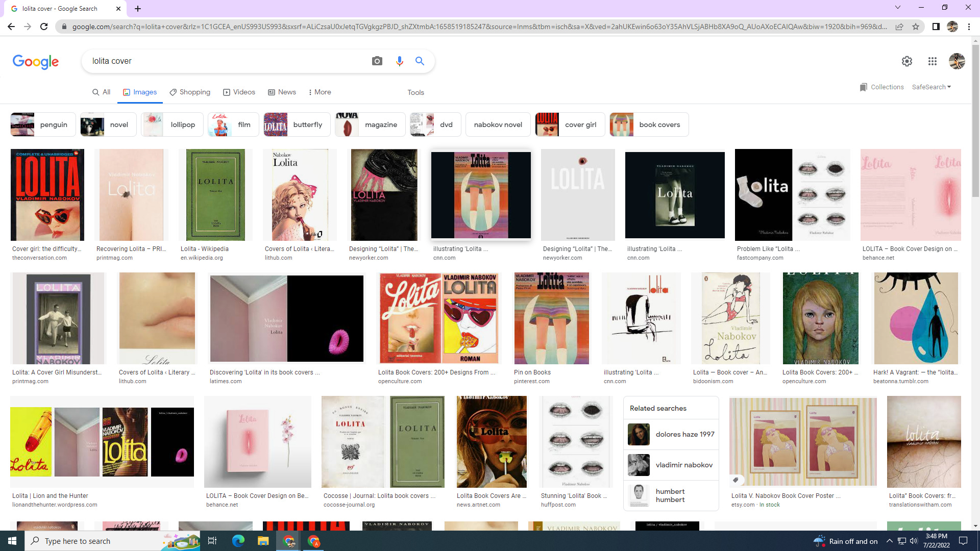980x551 pixels.
Task: Open Google apps grid icon
Action: click(x=933, y=61)
